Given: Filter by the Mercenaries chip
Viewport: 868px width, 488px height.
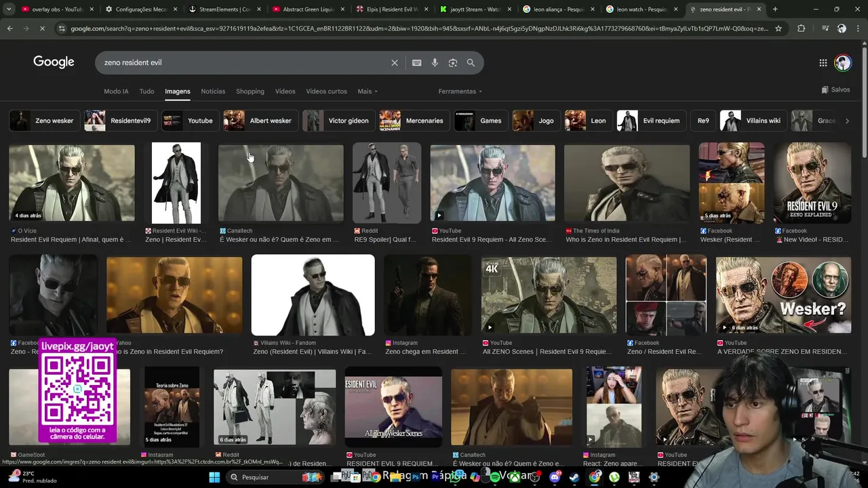Looking at the screenshot, I should pos(414,121).
